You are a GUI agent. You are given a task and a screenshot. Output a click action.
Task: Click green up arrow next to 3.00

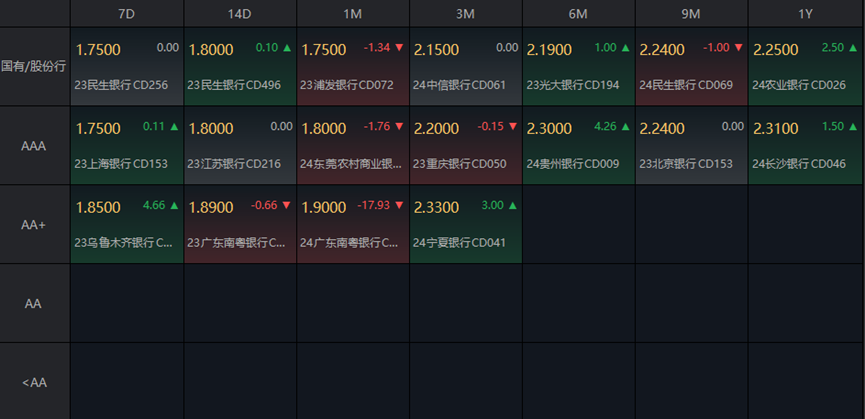(513, 205)
